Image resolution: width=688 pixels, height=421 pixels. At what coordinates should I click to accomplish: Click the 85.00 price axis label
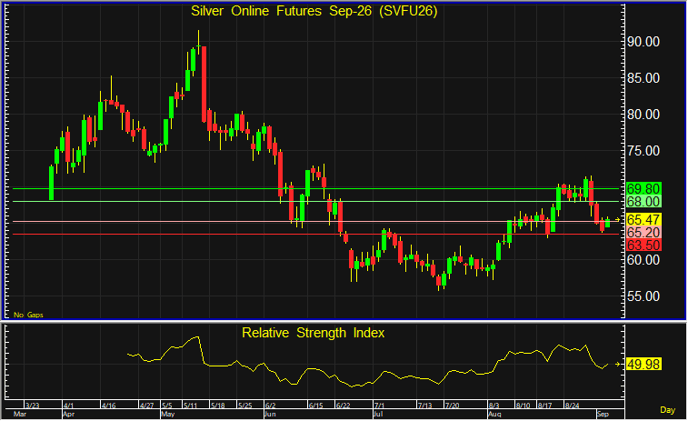point(643,78)
